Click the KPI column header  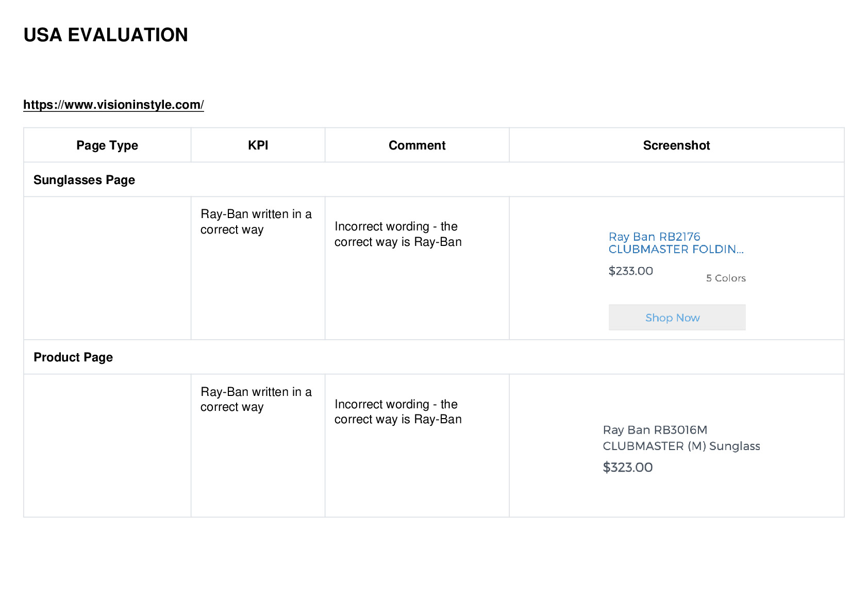258,145
